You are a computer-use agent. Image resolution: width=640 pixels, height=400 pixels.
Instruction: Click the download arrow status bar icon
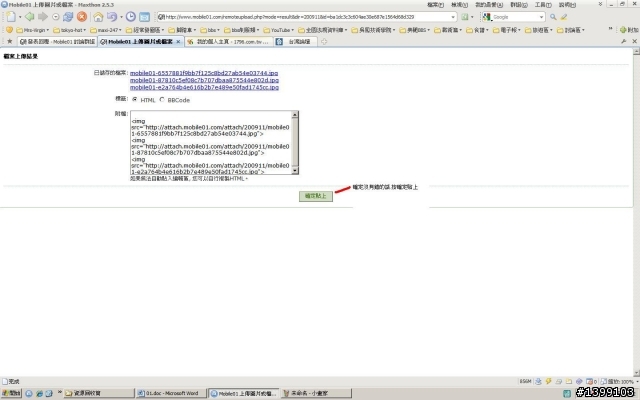(538, 381)
